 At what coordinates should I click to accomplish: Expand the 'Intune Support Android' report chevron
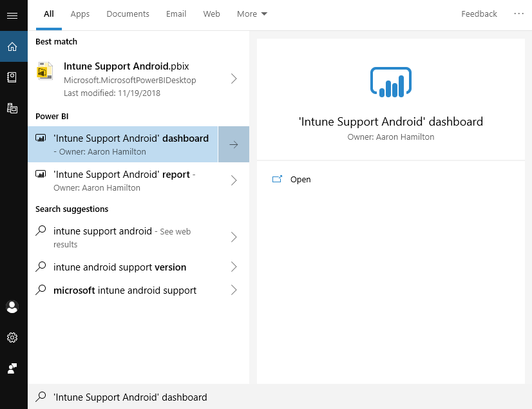pos(234,180)
